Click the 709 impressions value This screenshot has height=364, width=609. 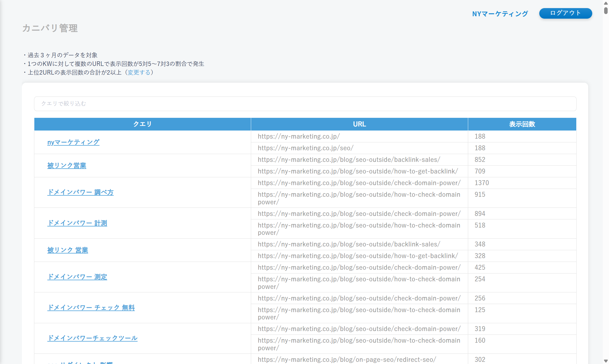(x=480, y=171)
